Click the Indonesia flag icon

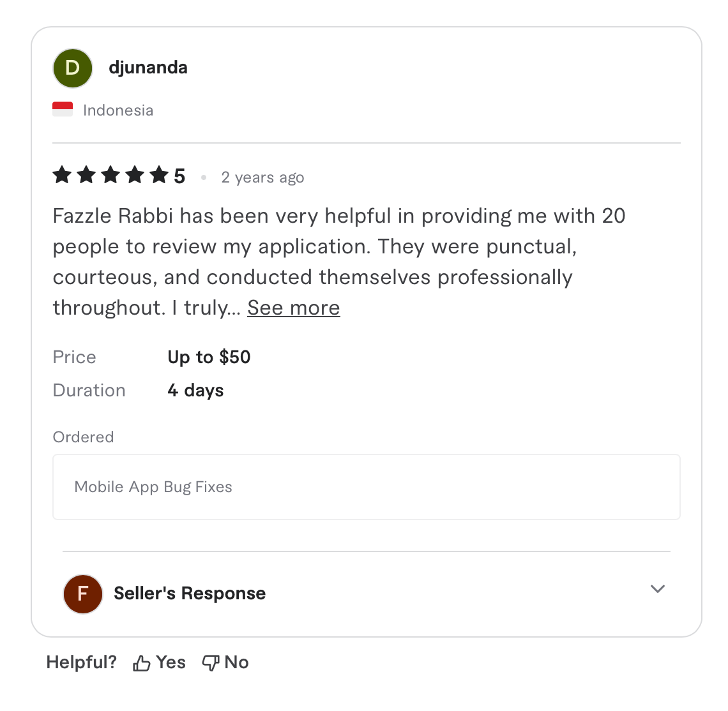click(x=63, y=109)
